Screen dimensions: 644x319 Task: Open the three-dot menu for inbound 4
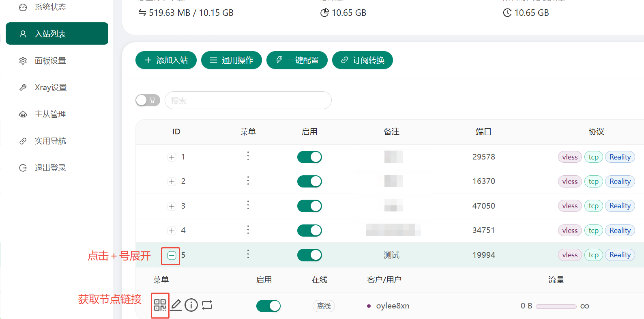248,230
